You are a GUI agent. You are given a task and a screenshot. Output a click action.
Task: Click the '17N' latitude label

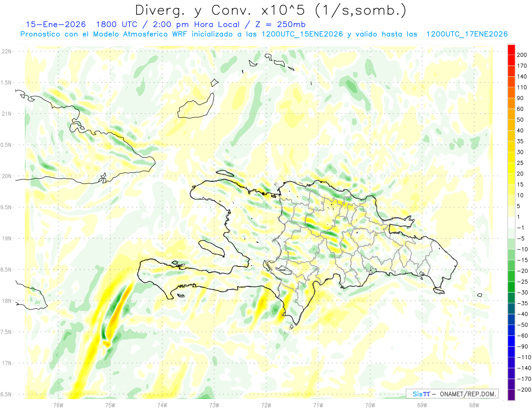[7, 364]
